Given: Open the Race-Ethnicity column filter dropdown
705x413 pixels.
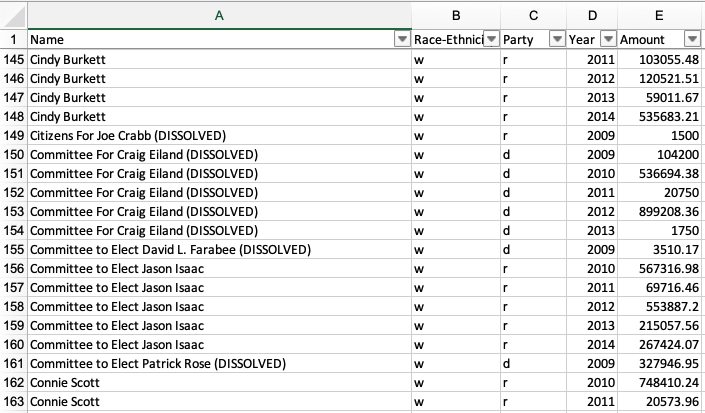Looking at the screenshot, I should (491, 39).
